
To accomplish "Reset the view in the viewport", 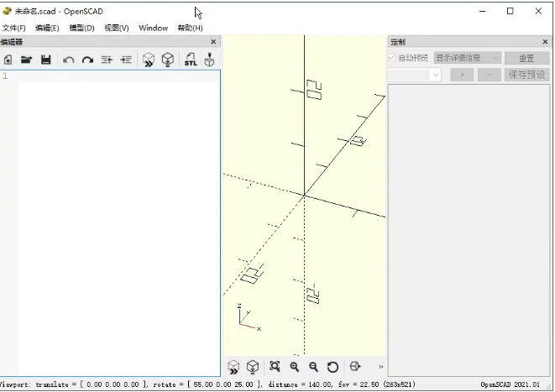I will pyautogui.click(x=332, y=367).
